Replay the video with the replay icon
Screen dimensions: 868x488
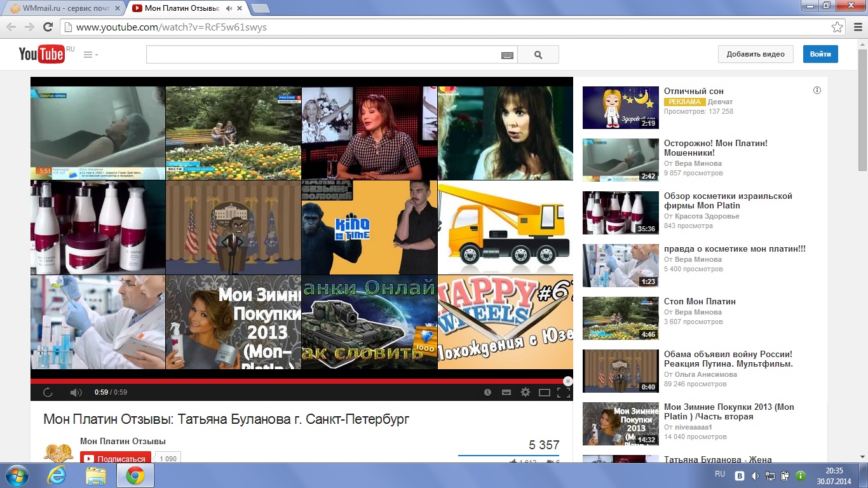point(48,393)
